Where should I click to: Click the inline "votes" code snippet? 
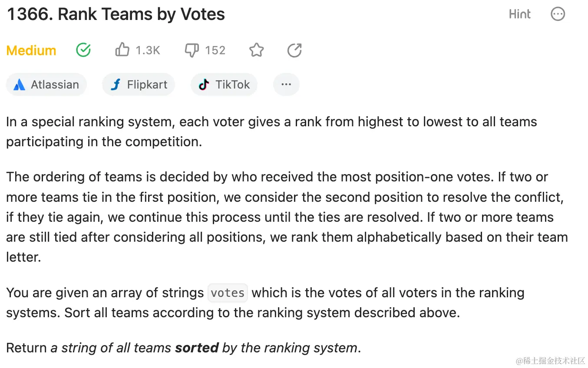[228, 293]
